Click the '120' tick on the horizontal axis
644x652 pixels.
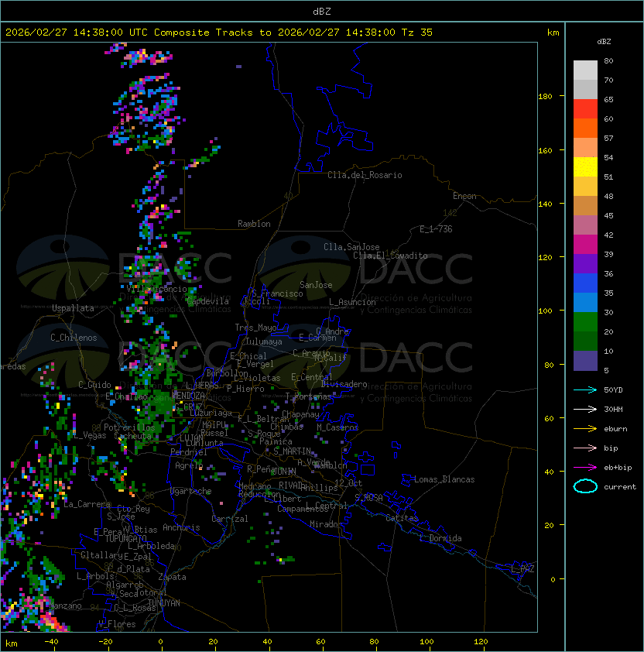pyautogui.click(x=481, y=642)
